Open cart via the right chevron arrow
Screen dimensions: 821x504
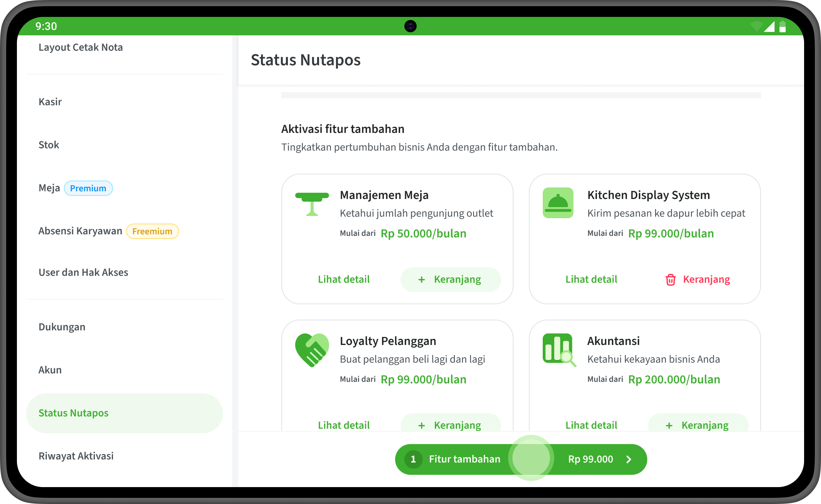coord(629,459)
